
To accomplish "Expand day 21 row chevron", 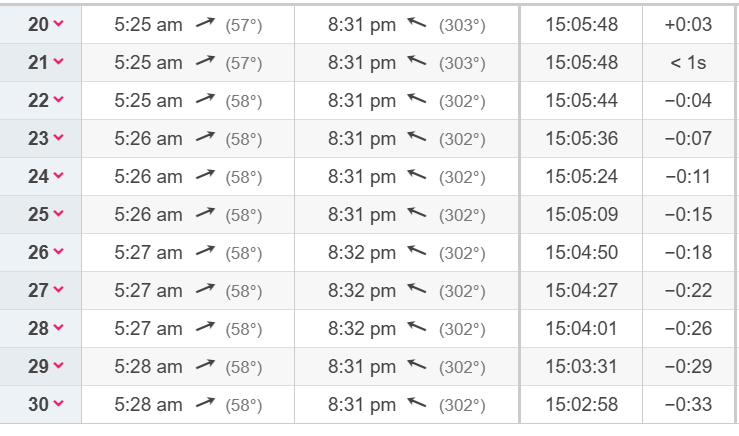I will point(58,61).
